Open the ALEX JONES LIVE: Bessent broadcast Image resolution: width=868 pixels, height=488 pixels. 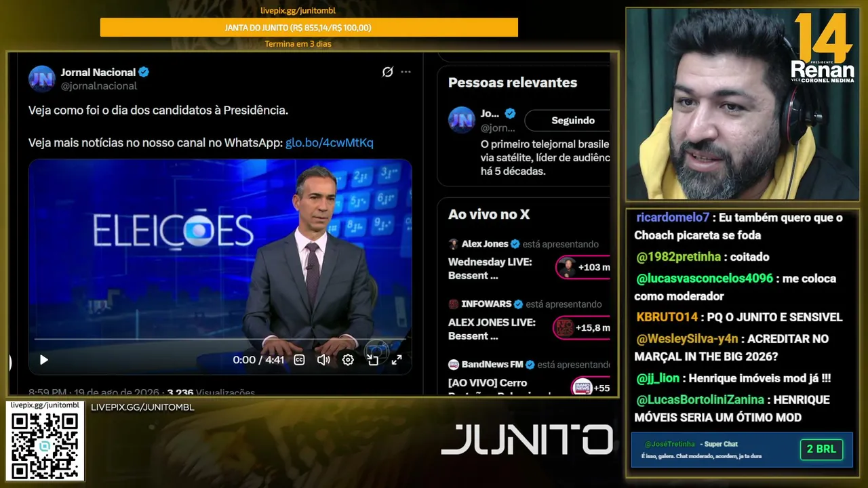point(492,329)
